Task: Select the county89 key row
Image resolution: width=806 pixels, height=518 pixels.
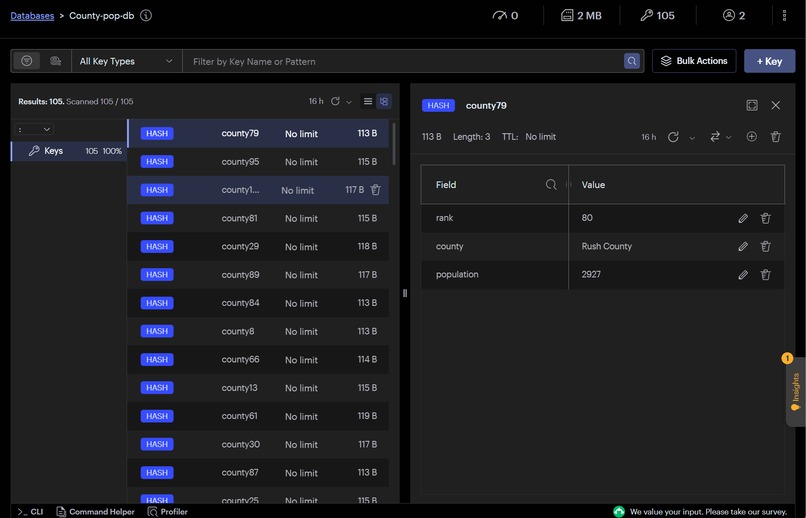Action: (258, 275)
